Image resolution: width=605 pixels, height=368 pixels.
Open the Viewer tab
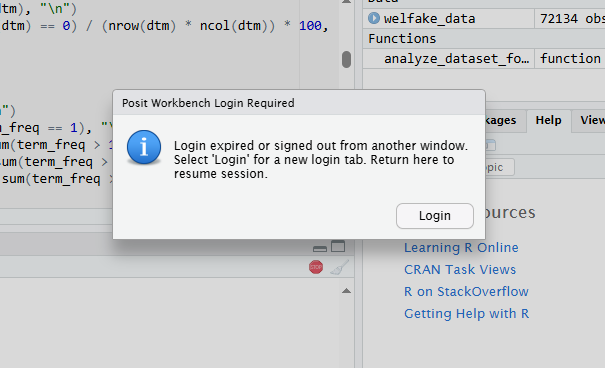(x=592, y=120)
